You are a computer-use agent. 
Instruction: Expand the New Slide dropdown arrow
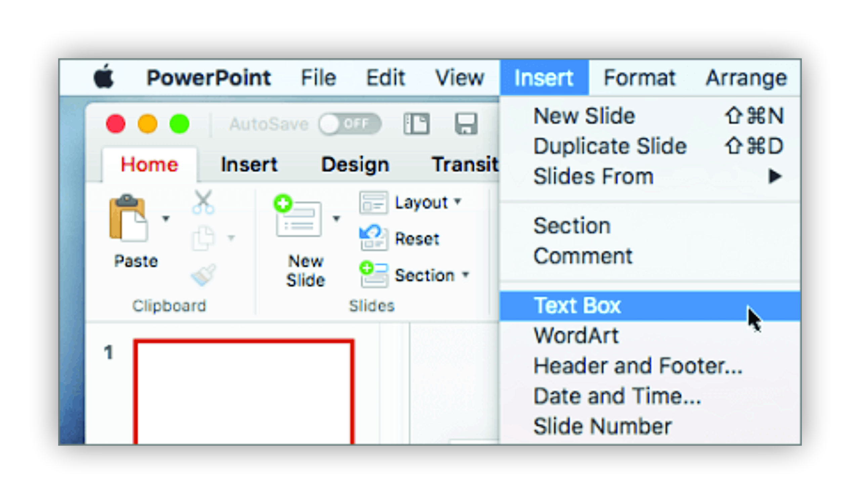(x=337, y=218)
